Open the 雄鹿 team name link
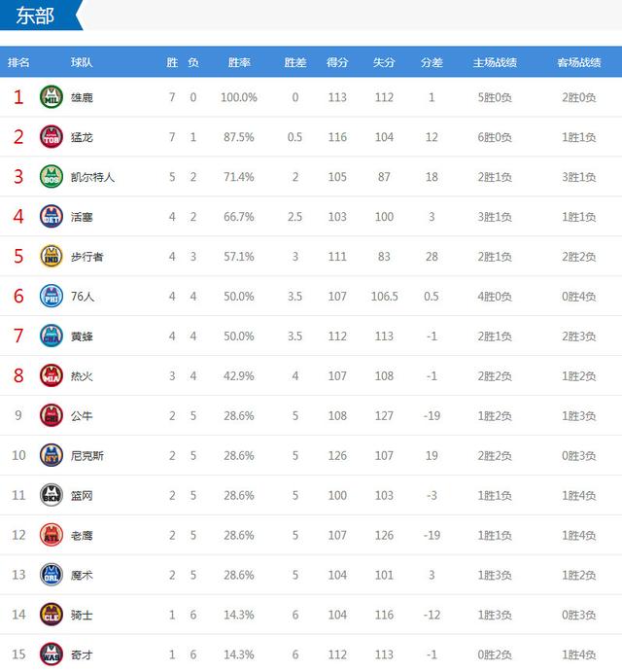 [83, 97]
